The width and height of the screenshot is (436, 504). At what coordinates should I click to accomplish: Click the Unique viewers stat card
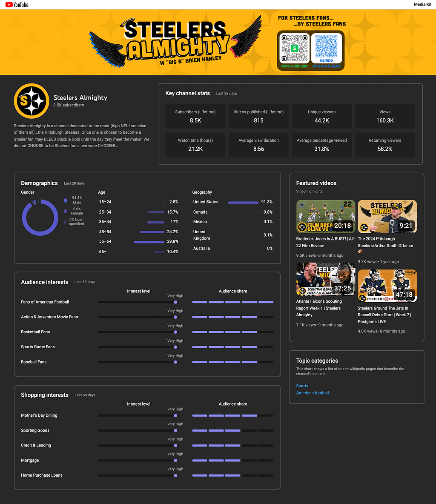[x=321, y=116]
